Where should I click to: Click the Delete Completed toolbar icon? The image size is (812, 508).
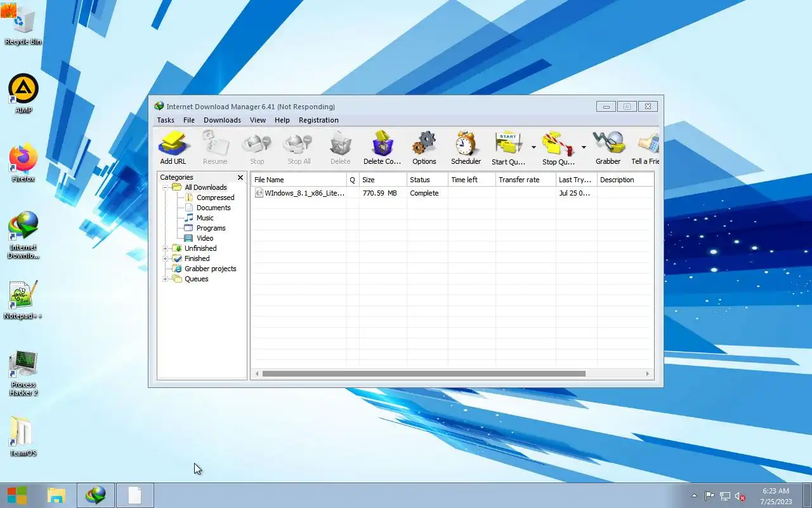click(x=382, y=148)
